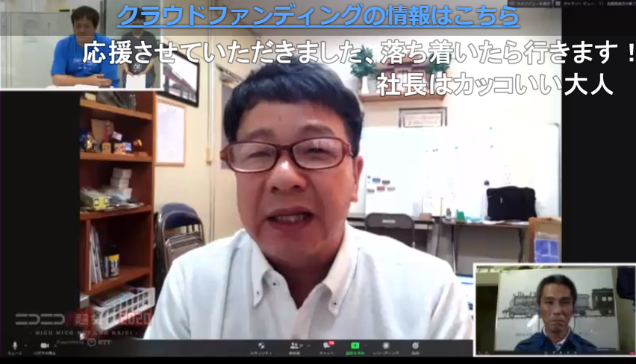636x364 pixels.
Task: Open the クラウドファンディングの情報はこちら link
Action: pyautogui.click(x=318, y=16)
